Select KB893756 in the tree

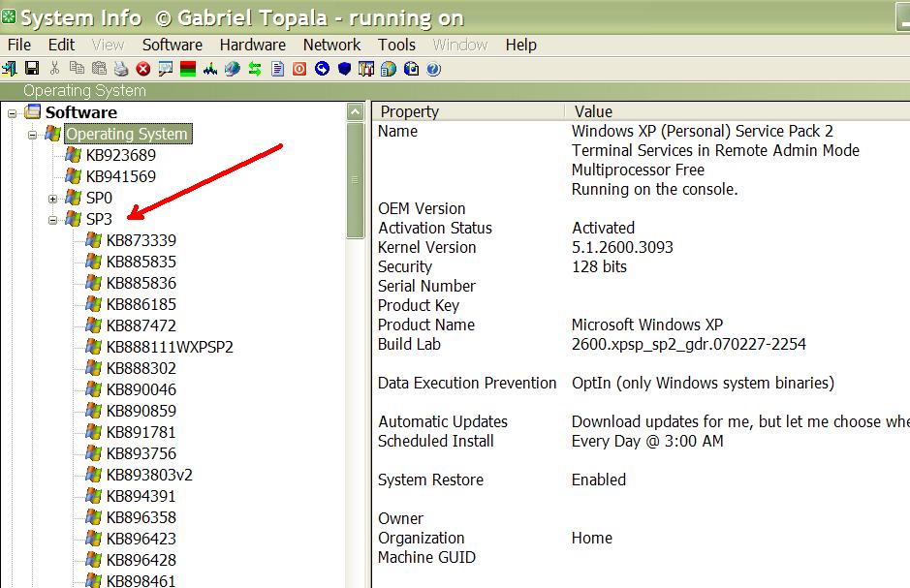(141, 453)
